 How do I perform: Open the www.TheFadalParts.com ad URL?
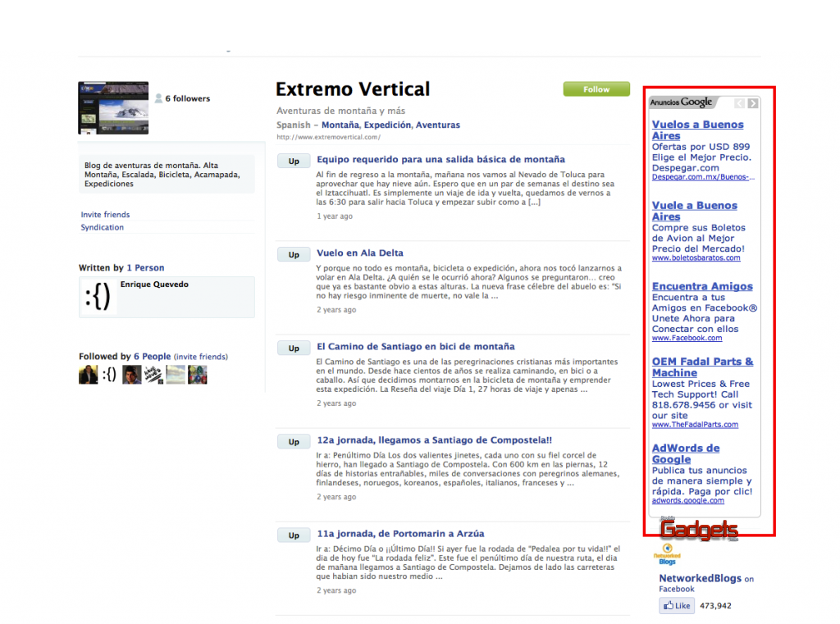coord(695,425)
